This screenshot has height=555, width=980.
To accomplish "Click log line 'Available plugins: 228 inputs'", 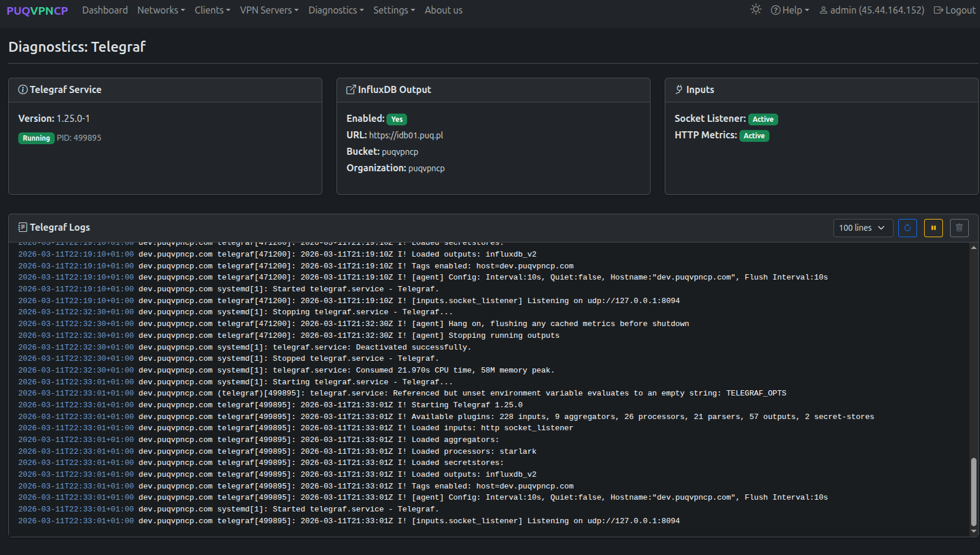I will coord(446,417).
